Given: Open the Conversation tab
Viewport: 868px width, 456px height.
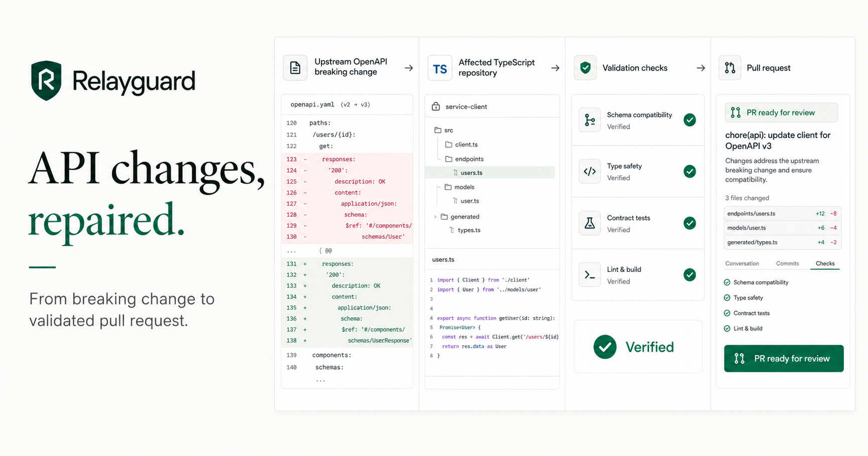Looking at the screenshot, I should click(742, 263).
